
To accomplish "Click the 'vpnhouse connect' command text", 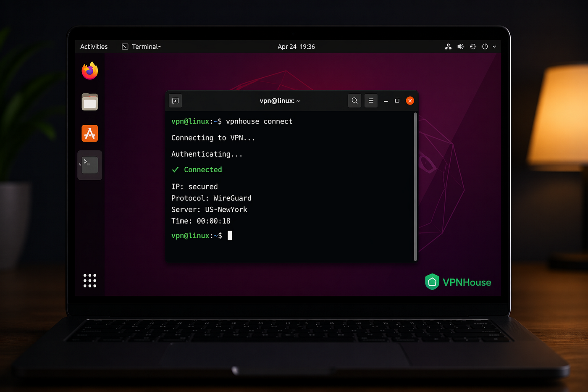I will coord(259,121).
